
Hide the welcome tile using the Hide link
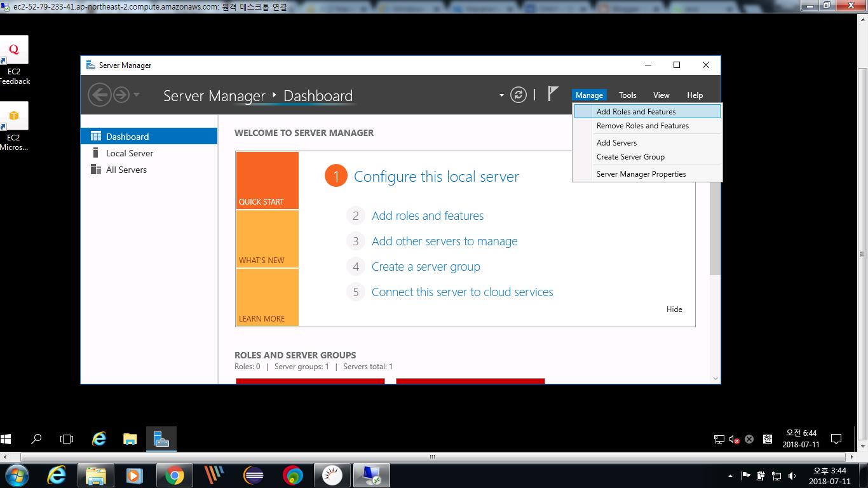[x=674, y=309]
